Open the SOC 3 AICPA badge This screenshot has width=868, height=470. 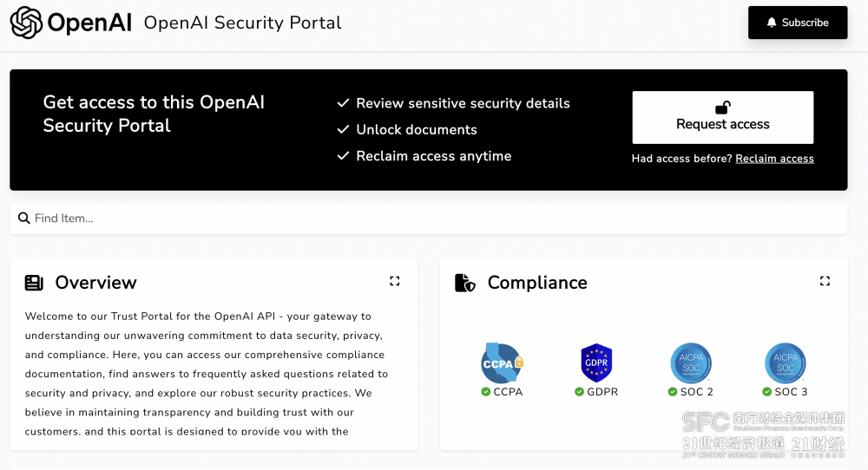click(x=786, y=363)
